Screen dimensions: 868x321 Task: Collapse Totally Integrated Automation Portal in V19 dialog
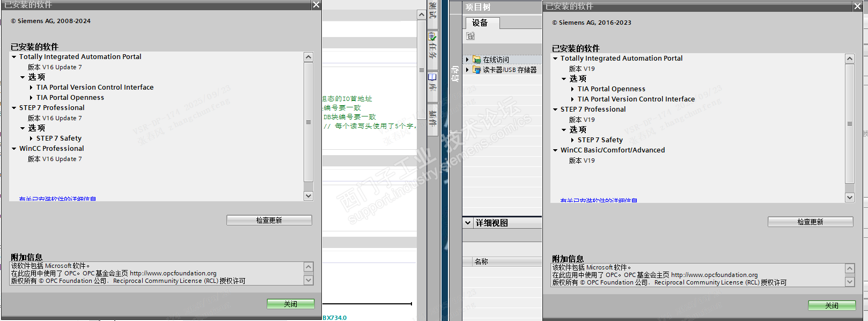point(555,59)
